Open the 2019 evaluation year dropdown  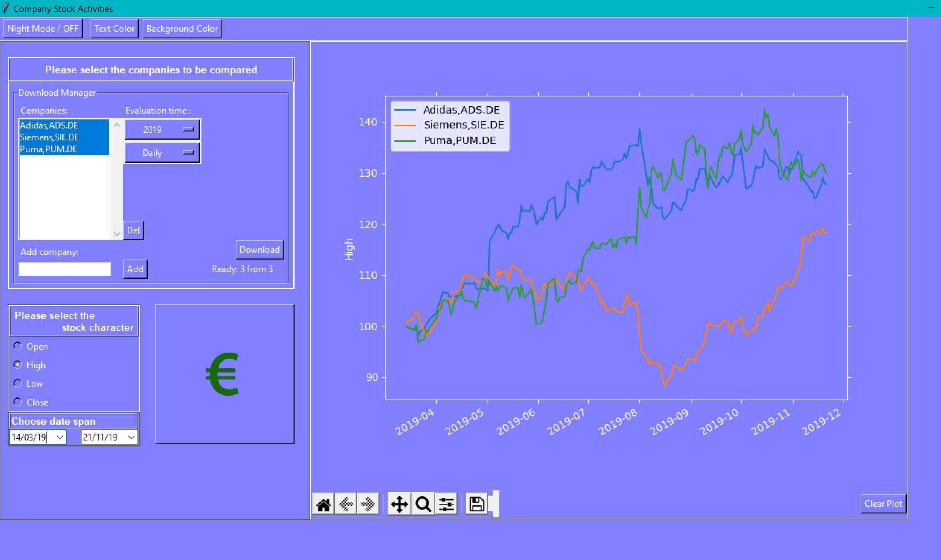162,130
